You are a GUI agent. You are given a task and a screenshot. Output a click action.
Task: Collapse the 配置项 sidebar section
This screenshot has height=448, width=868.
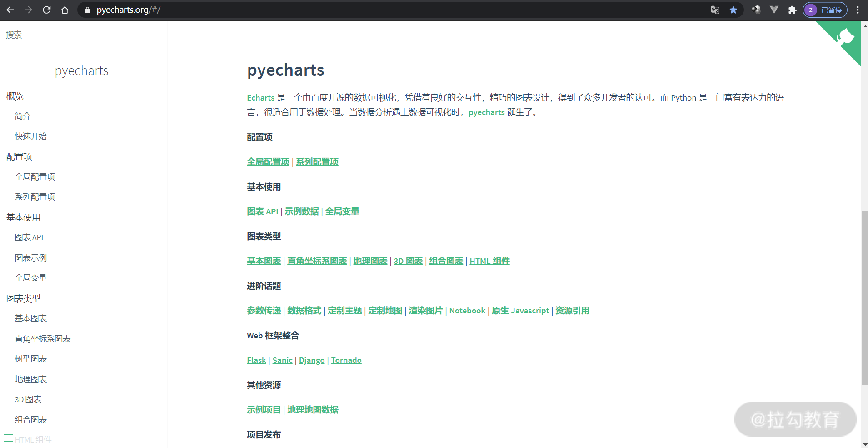click(x=19, y=156)
